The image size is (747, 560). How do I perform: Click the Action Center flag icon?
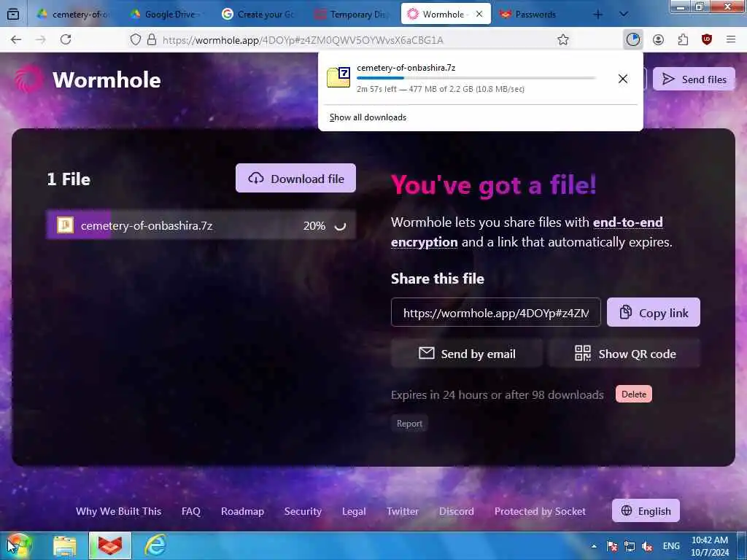pyautogui.click(x=612, y=546)
